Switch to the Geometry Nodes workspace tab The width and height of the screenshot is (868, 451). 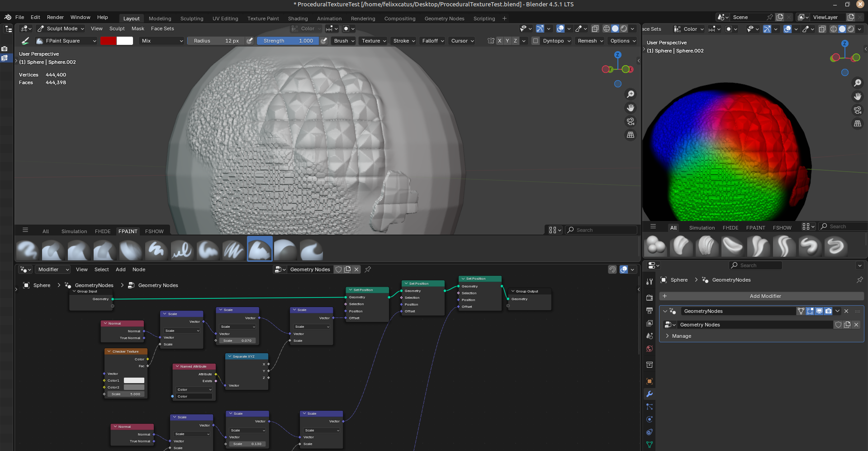click(444, 19)
